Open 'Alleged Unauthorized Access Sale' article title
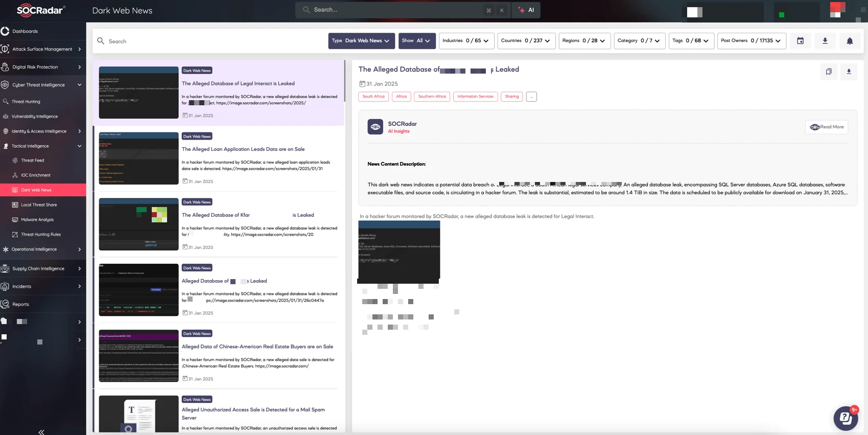 tap(253, 414)
